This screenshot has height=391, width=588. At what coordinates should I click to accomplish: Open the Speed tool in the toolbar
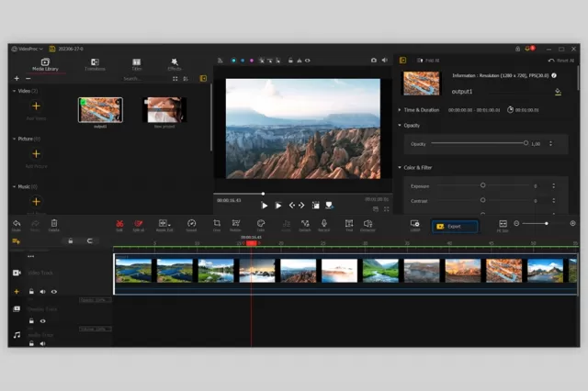click(191, 225)
